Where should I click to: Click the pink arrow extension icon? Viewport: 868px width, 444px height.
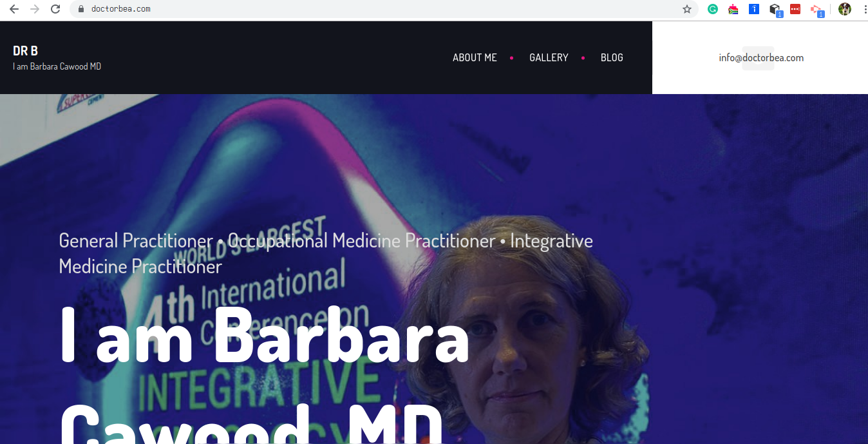[816, 9]
